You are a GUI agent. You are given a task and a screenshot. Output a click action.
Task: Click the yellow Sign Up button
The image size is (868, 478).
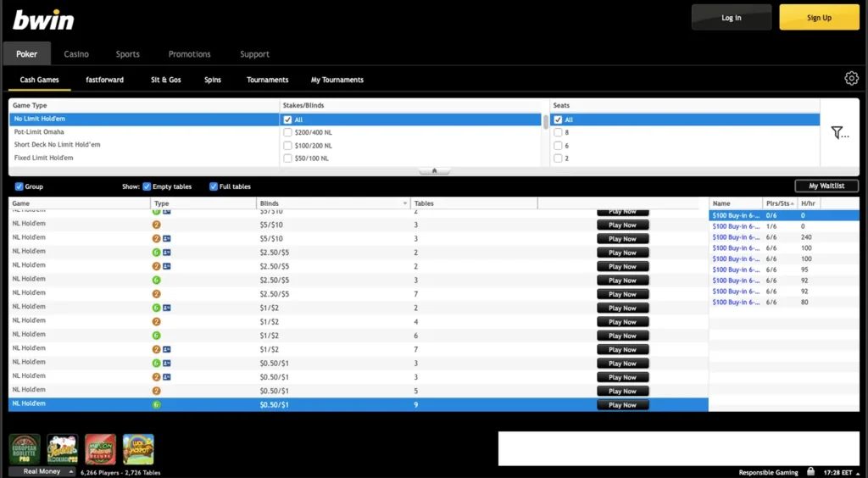820,18
